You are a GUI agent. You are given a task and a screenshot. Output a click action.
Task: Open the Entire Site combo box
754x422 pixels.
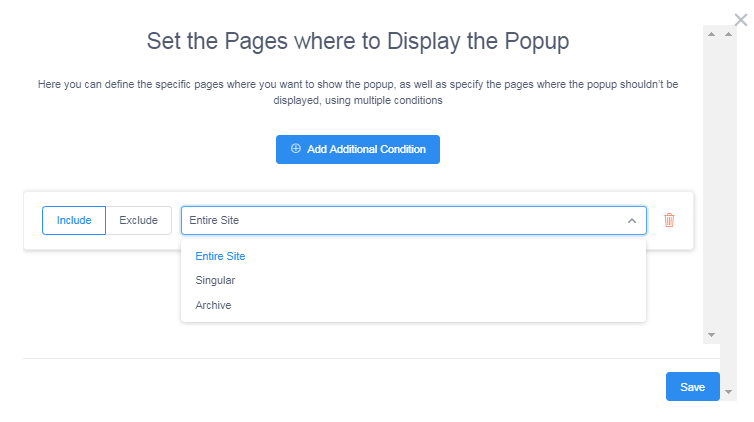[400, 220]
